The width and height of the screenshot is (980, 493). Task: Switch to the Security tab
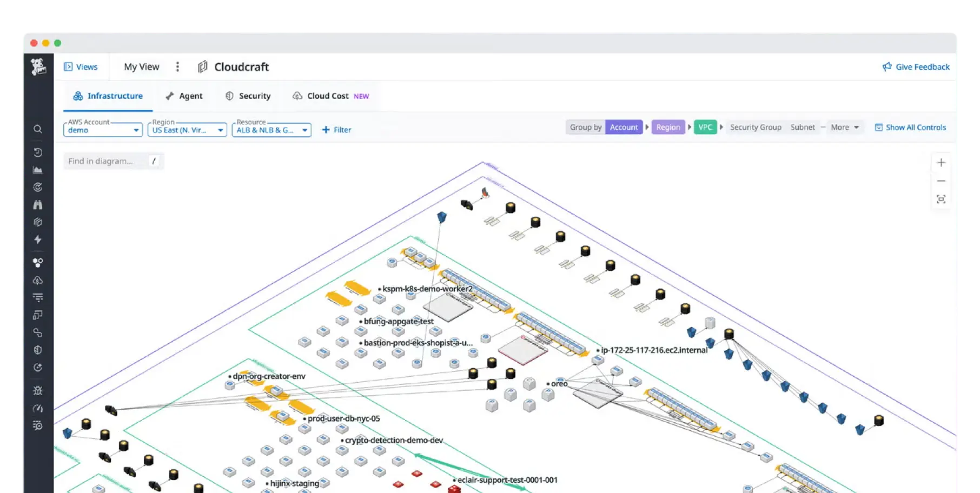pos(248,96)
